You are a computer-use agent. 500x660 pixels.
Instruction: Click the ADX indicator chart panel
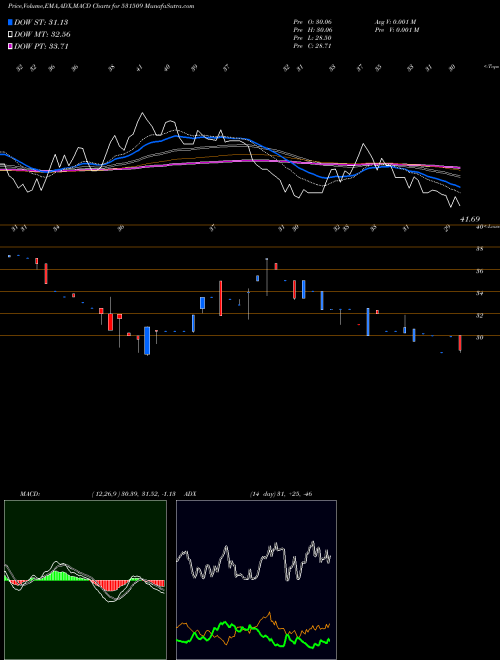click(x=256, y=580)
